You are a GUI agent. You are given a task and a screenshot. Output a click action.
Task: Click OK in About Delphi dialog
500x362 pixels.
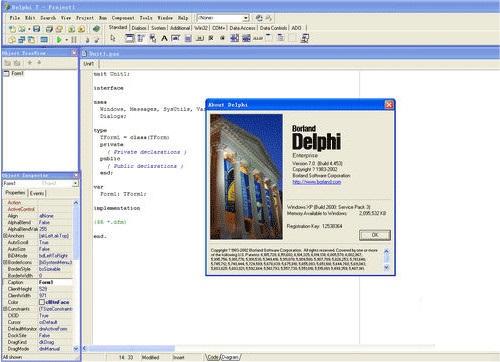pyautogui.click(x=375, y=235)
